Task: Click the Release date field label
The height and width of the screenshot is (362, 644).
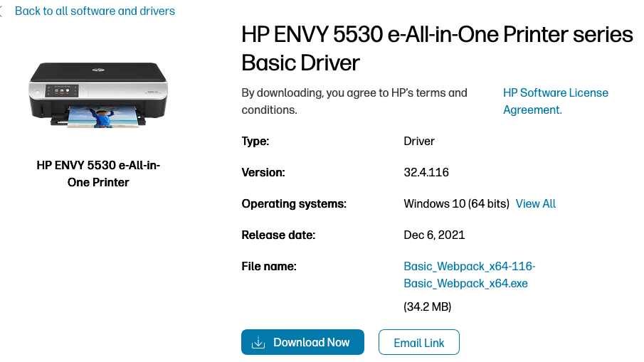Action: [278, 235]
